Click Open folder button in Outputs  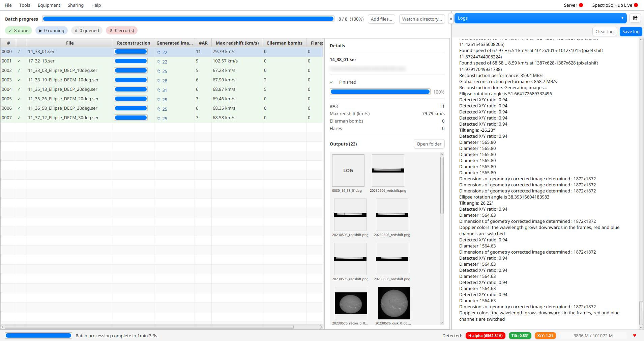[x=429, y=144]
